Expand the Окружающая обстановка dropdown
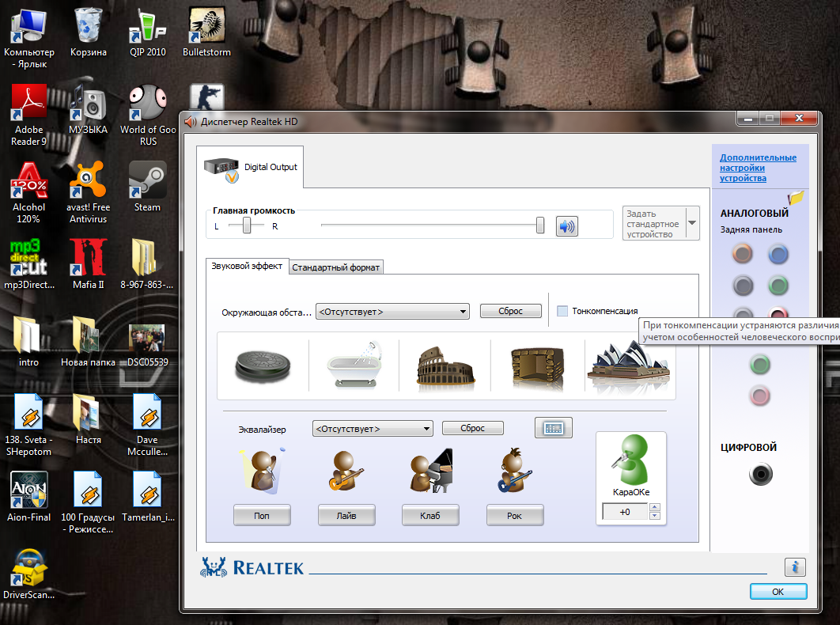The height and width of the screenshot is (625, 840). click(462, 312)
